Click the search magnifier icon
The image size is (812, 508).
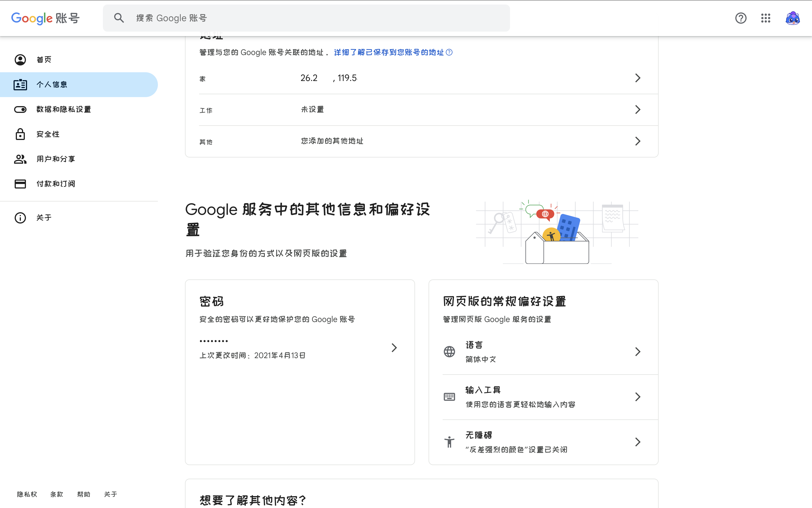[119, 18]
